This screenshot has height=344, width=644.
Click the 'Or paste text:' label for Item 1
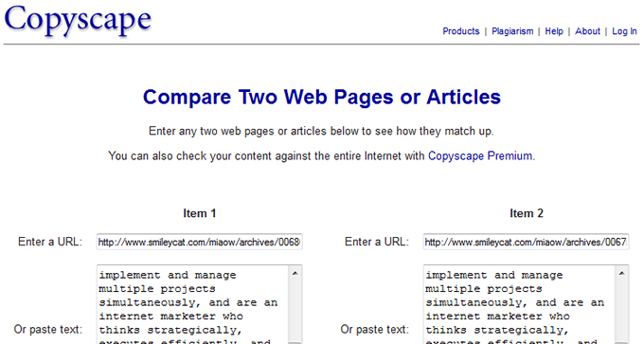click(48, 330)
